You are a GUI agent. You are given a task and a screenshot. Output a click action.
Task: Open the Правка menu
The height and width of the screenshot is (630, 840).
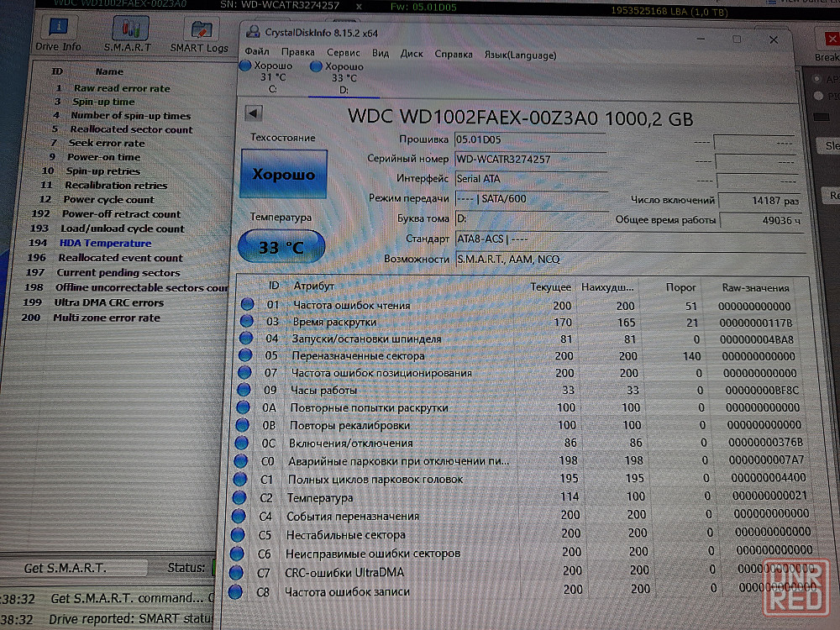tap(298, 52)
